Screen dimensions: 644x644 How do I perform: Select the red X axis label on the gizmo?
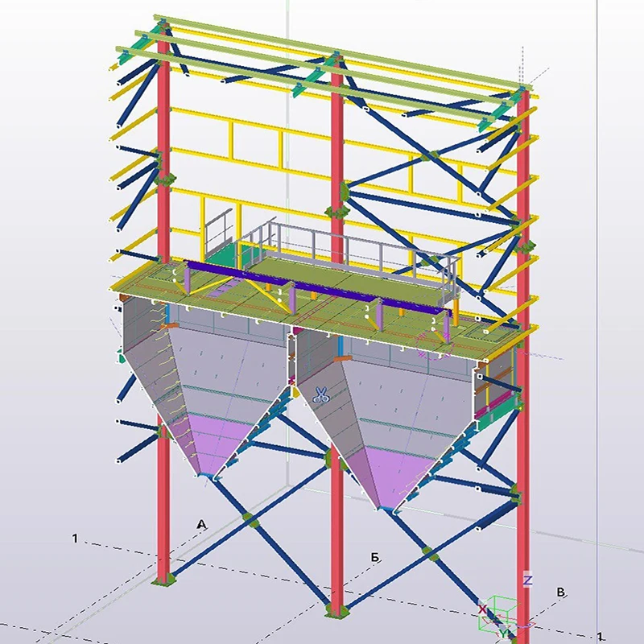482,609
